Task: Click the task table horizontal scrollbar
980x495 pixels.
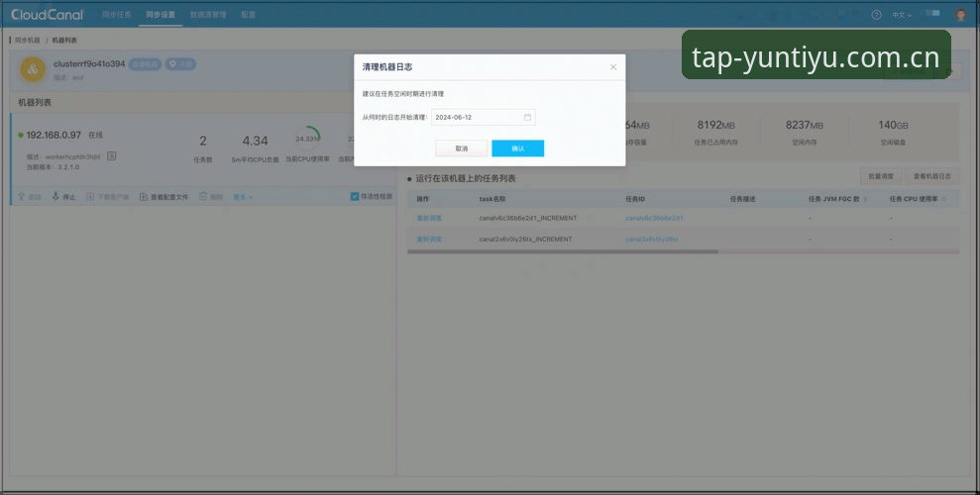Action: coord(563,251)
